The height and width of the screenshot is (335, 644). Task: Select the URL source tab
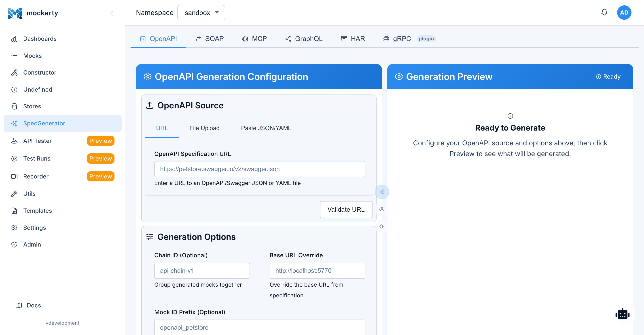tap(162, 128)
